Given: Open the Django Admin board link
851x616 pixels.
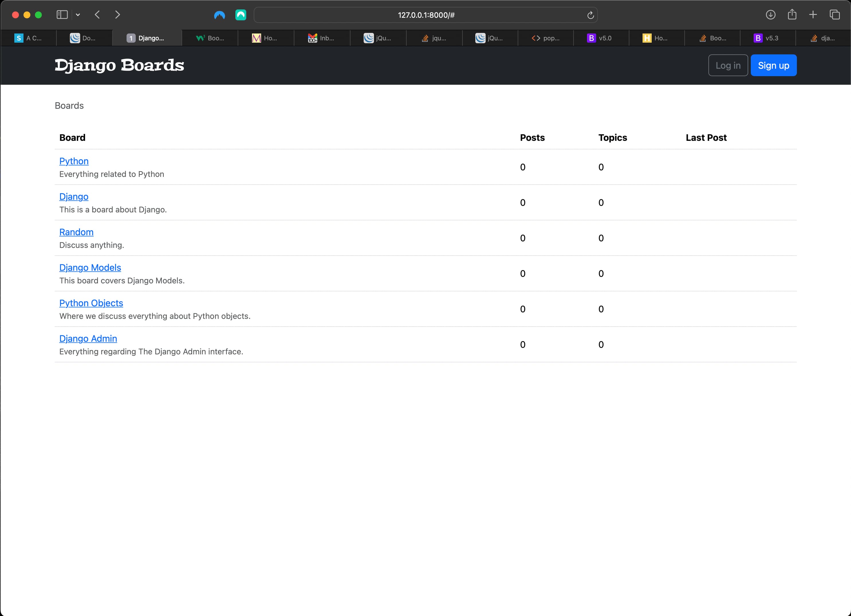Looking at the screenshot, I should (88, 338).
